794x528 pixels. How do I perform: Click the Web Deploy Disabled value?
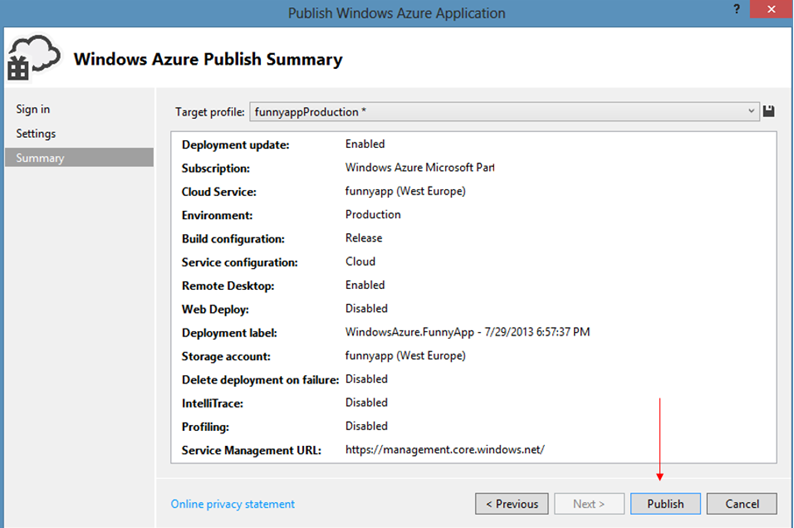(x=366, y=309)
